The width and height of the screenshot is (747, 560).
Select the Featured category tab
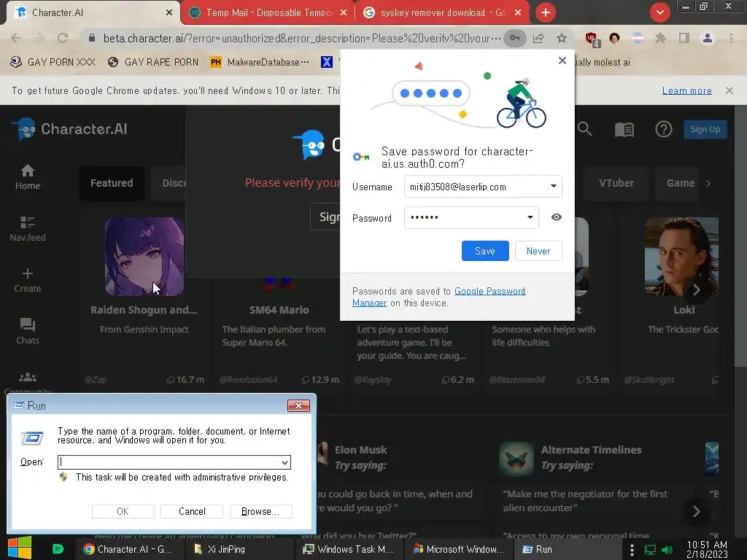coord(112,183)
